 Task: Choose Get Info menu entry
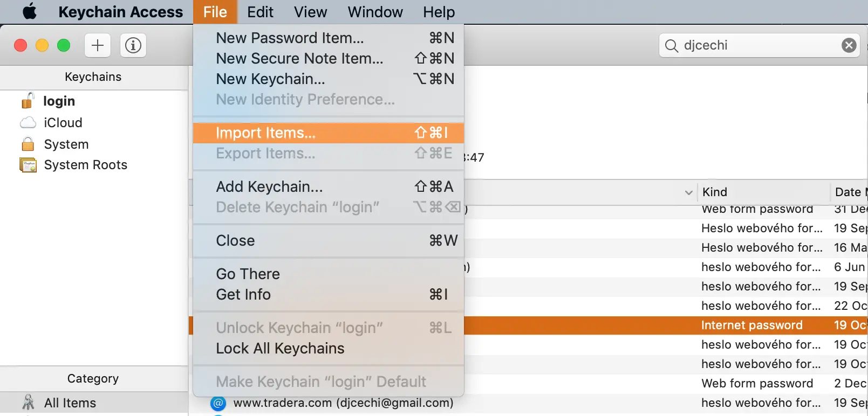coord(329,294)
